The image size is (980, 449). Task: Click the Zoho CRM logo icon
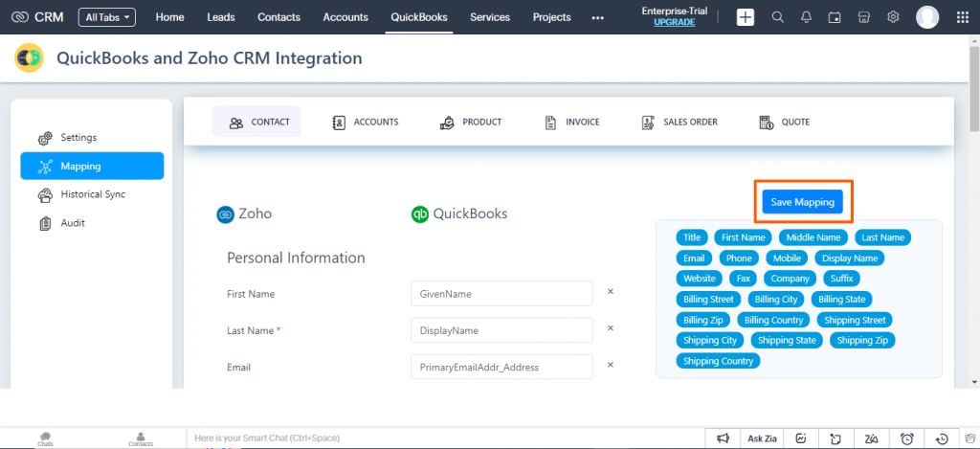coord(20,17)
